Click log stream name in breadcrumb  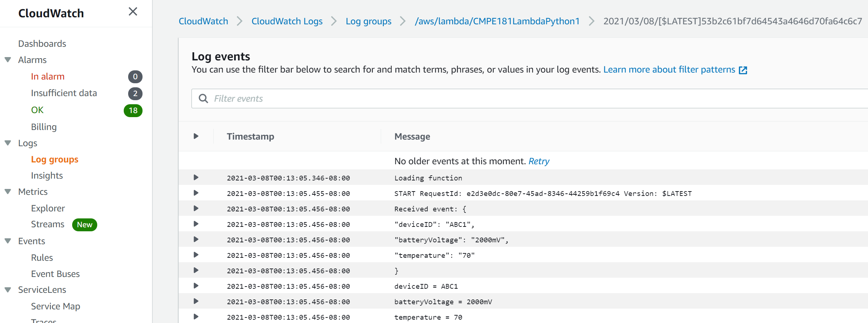tap(732, 21)
